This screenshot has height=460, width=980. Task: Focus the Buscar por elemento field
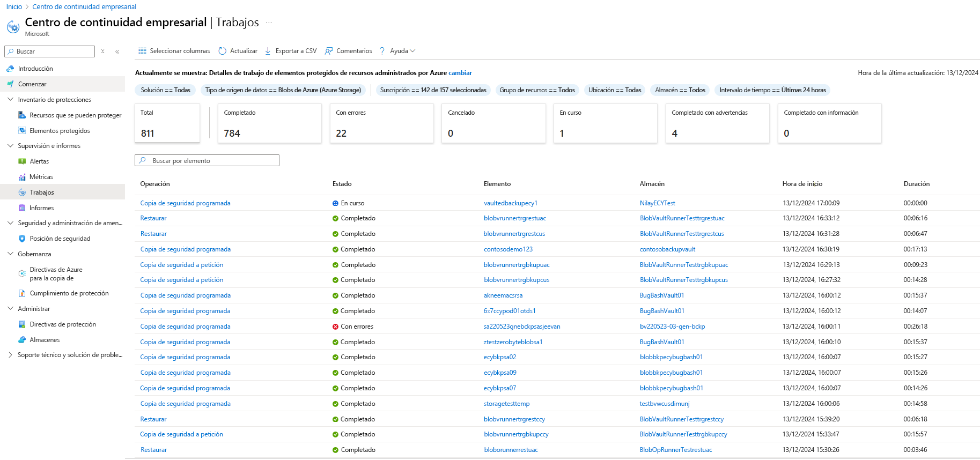point(207,160)
